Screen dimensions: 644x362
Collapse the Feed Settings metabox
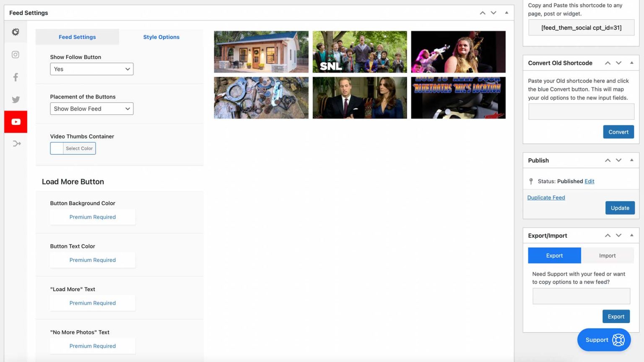(x=506, y=13)
